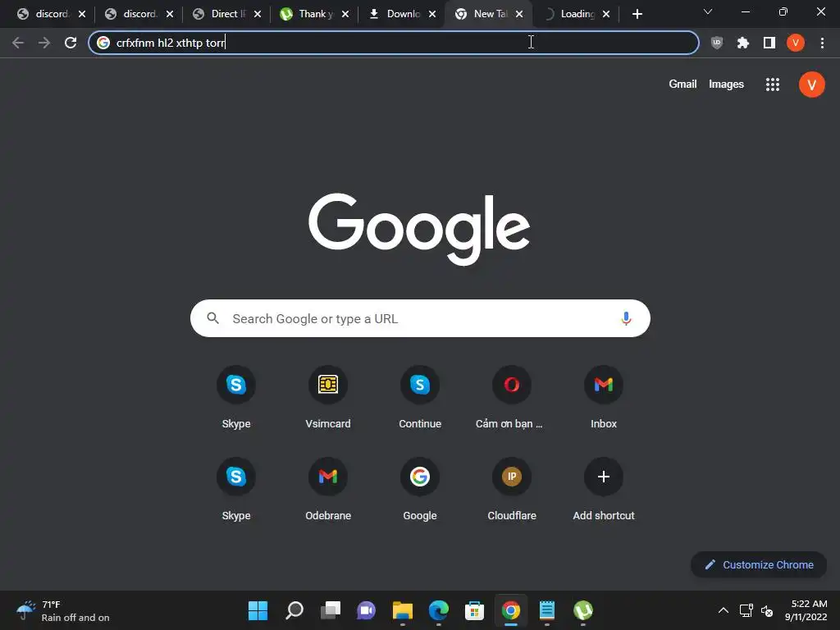Open the Notepad taskbar icon
This screenshot has width=840, height=630.
tap(547, 610)
